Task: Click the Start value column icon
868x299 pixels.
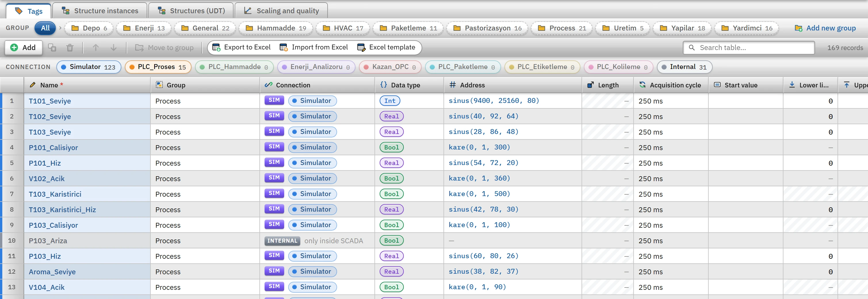Action: [x=717, y=85]
